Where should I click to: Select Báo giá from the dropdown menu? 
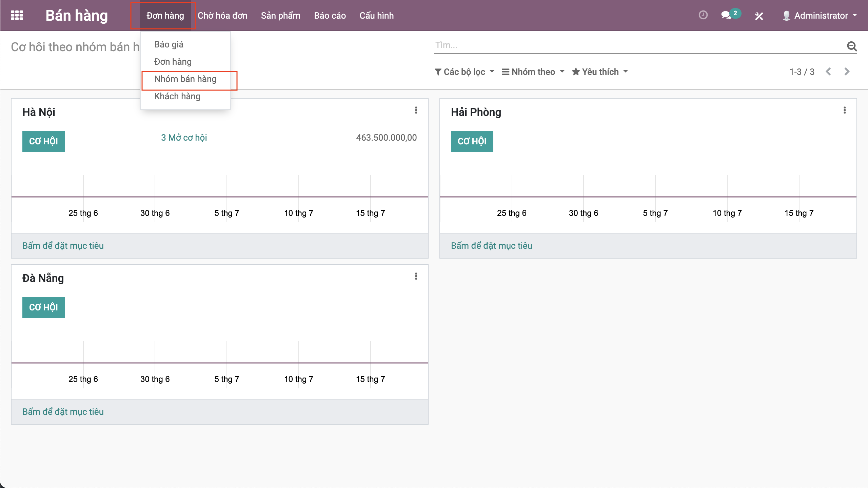pos(169,44)
